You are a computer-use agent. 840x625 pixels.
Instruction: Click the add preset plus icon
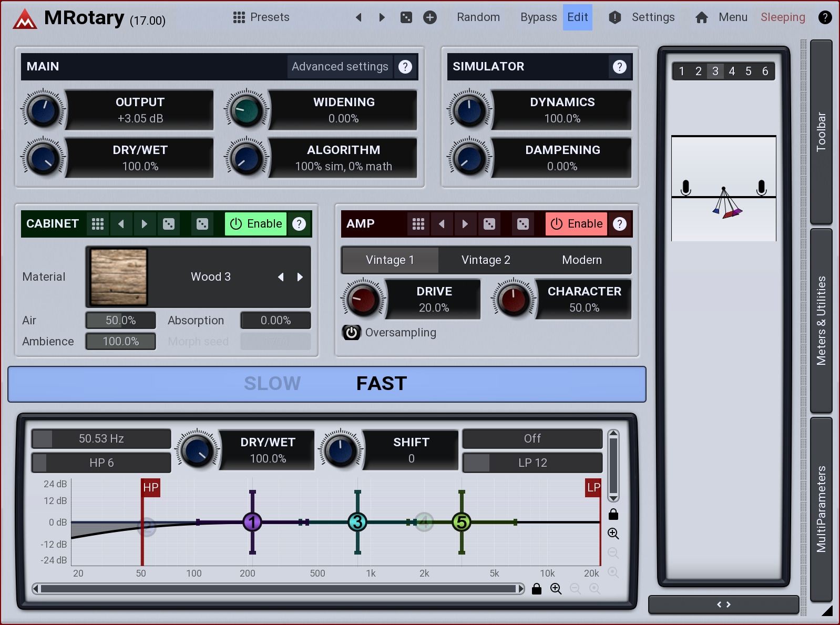click(430, 17)
